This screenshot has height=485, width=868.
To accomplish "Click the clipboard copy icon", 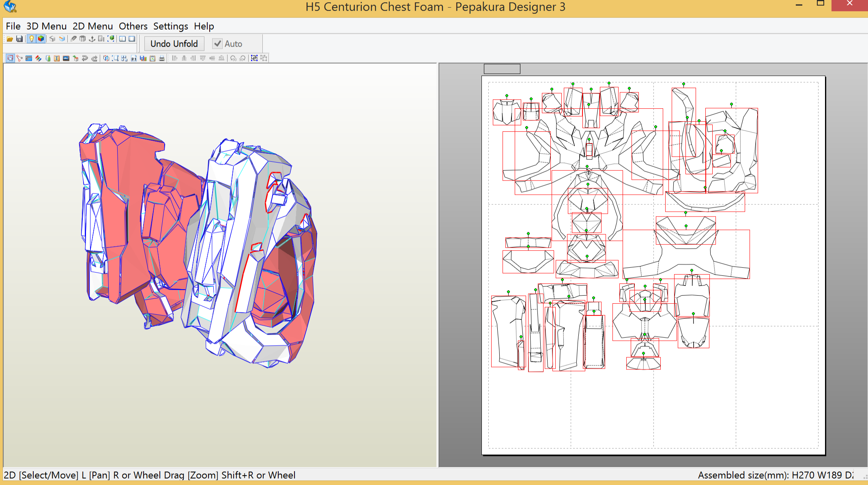I will point(153,58).
